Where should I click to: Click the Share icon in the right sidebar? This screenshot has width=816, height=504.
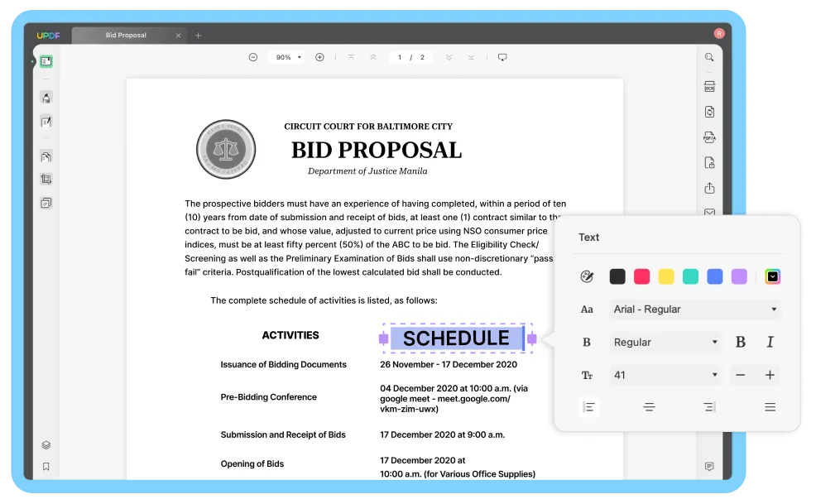(x=709, y=188)
